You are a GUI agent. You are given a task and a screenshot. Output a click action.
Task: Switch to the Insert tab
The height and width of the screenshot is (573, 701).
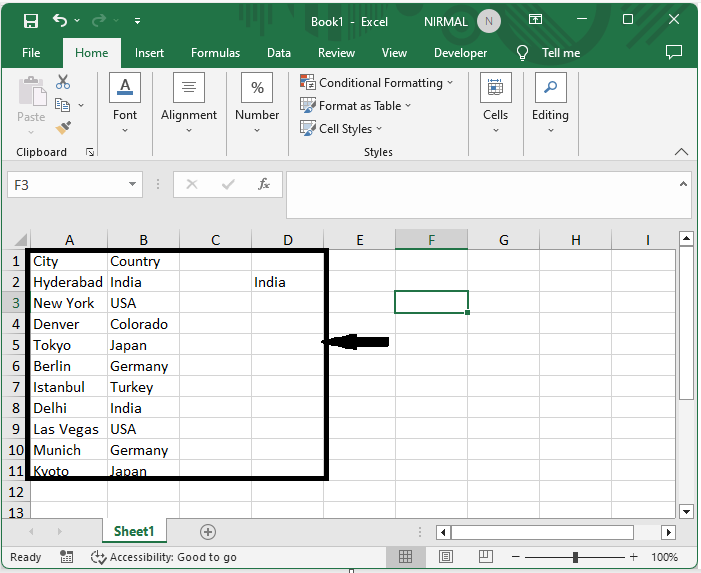(x=149, y=53)
